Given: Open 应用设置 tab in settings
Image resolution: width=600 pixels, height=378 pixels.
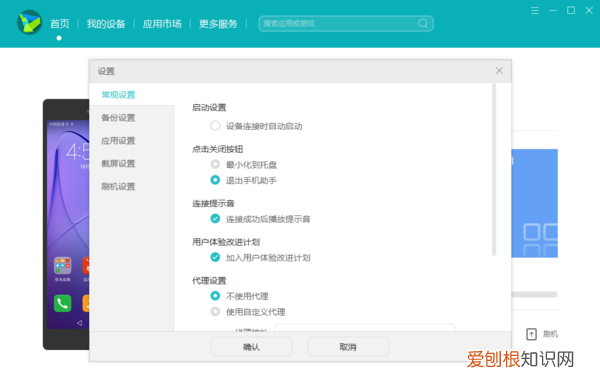Looking at the screenshot, I should pos(118,140).
